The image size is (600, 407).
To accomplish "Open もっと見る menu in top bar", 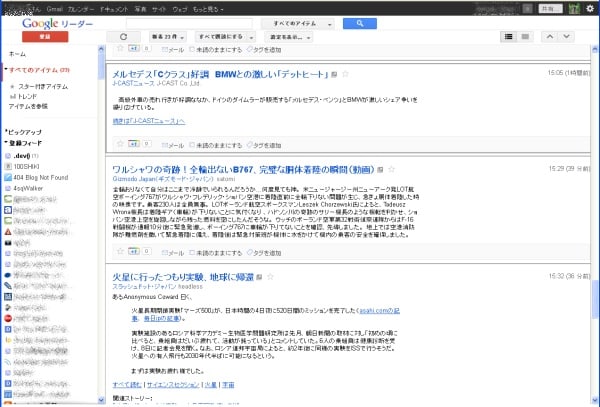I will coord(208,9).
